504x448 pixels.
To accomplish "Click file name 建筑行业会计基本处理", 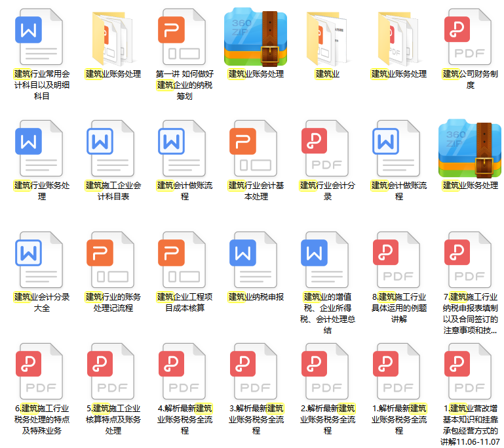I will (256, 191).
